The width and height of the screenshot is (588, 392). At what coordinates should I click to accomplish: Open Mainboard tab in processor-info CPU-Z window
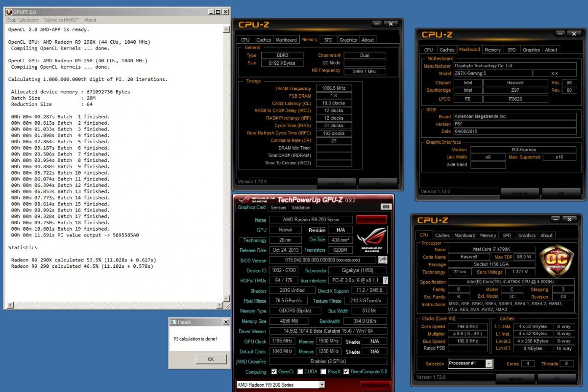465,235
